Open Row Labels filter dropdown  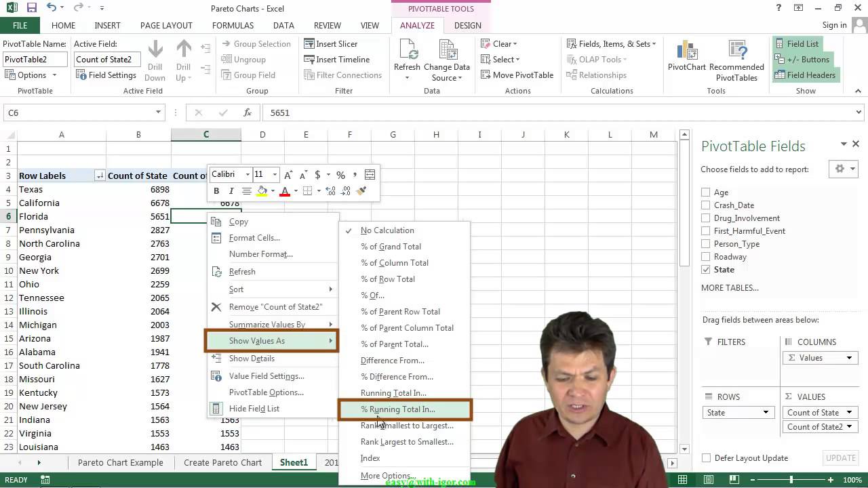(x=100, y=176)
